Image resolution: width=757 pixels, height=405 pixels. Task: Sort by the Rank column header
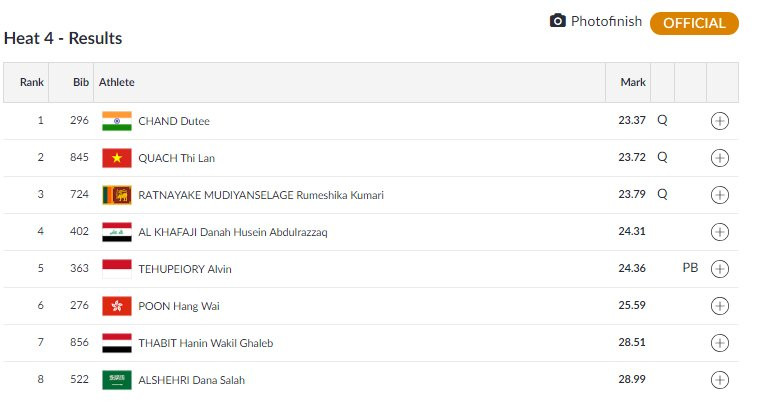pos(32,82)
